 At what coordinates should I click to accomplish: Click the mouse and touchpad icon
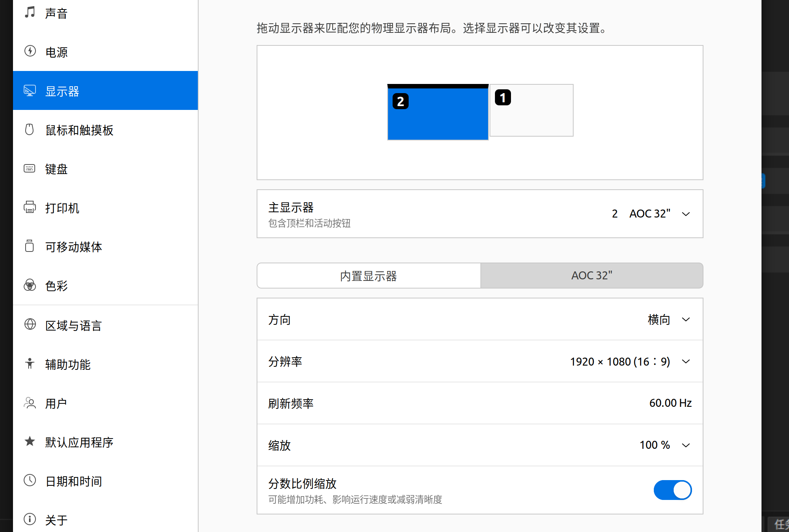pyautogui.click(x=30, y=130)
